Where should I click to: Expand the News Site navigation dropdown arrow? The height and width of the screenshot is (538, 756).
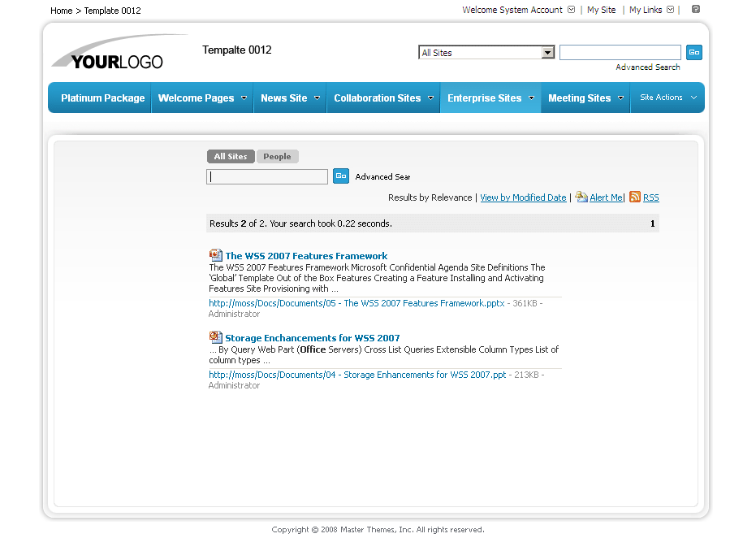click(x=317, y=97)
